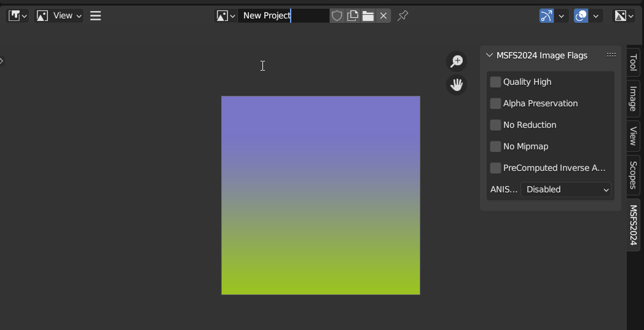Toggle the fake user shield icon
Viewport: 644px width, 330px height.
(337, 15)
